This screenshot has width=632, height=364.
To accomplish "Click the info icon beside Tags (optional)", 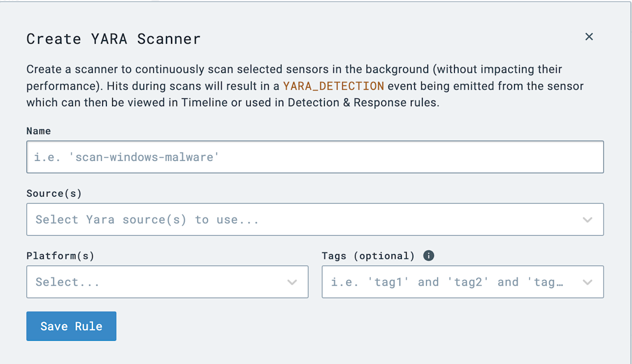I will click(429, 256).
